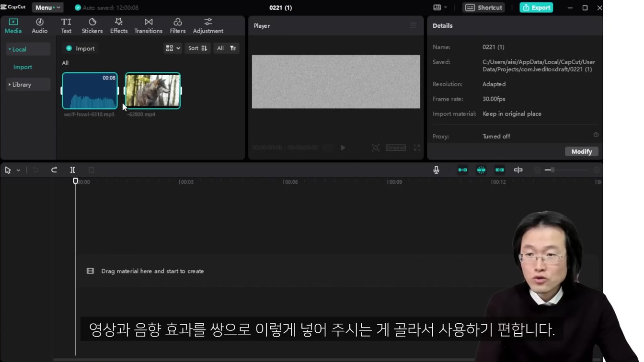Select Import in the sidebar

[23, 67]
